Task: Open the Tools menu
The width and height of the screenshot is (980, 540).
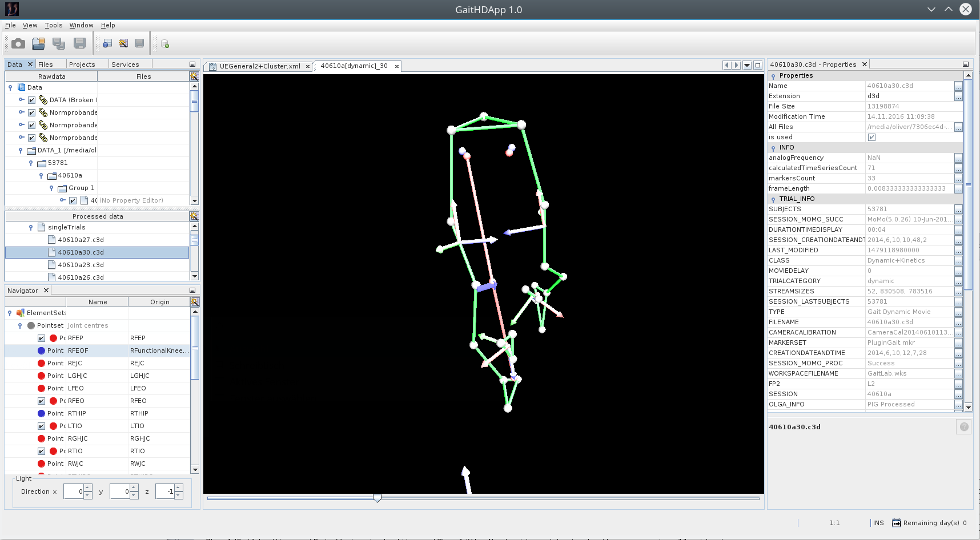Action: pyautogui.click(x=54, y=25)
